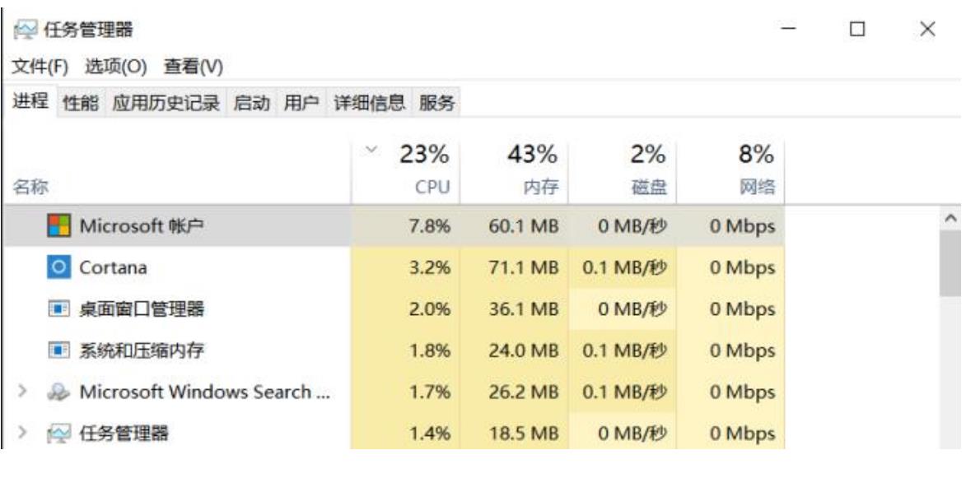Click the scrollbar up arrow
Screen dimensions: 980x478
click(x=950, y=218)
